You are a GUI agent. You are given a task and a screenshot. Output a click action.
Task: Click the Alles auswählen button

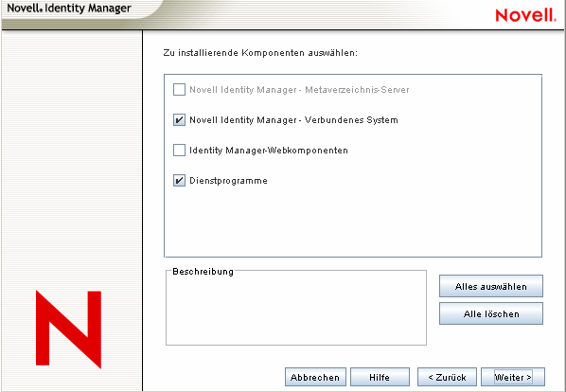[491, 286]
